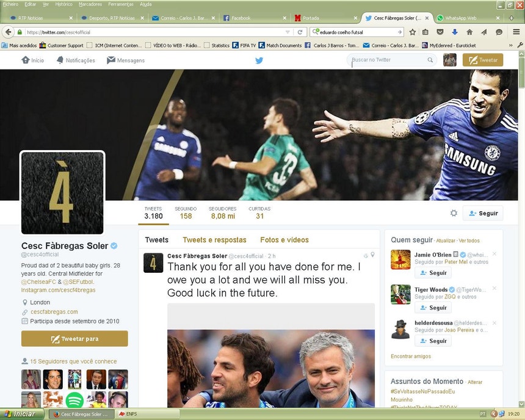The image size is (525, 420).
Task: Click the Twitter bird logo in navbar
Action: tap(259, 60)
